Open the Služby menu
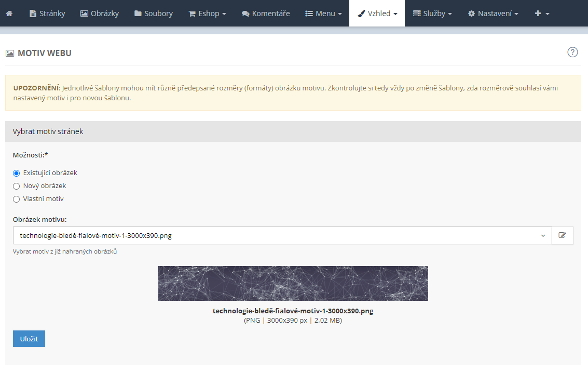The image size is (588, 372). tap(432, 14)
